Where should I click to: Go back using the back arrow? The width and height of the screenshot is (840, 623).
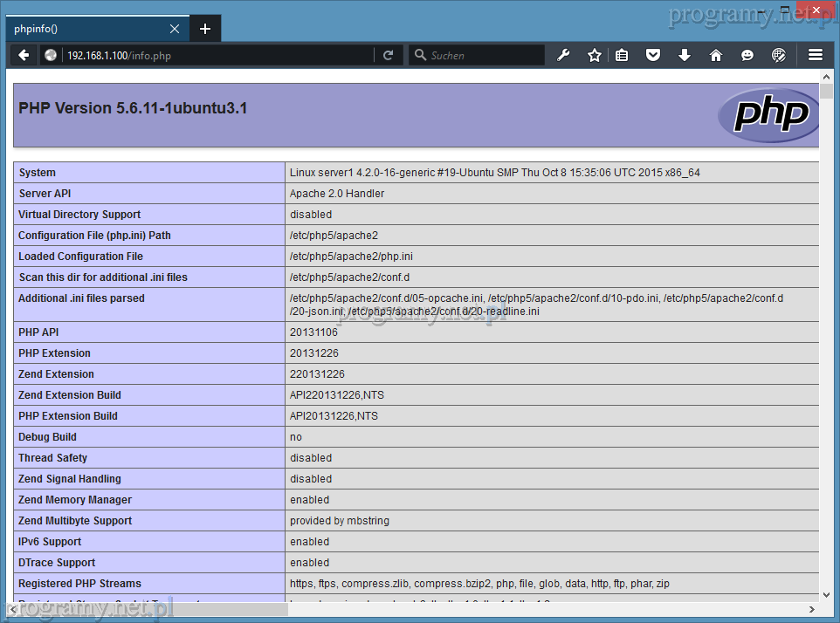(x=24, y=55)
